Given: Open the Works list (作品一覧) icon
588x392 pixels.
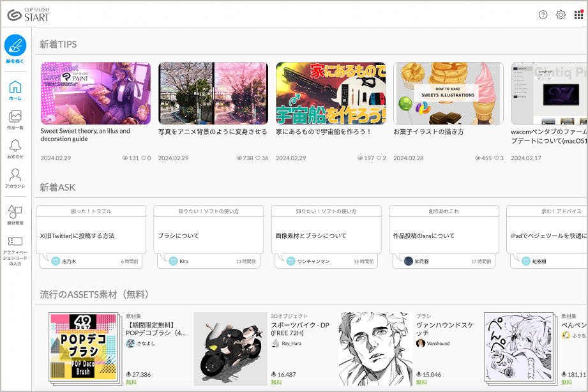Looking at the screenshot, I should [x=15, y=116].
